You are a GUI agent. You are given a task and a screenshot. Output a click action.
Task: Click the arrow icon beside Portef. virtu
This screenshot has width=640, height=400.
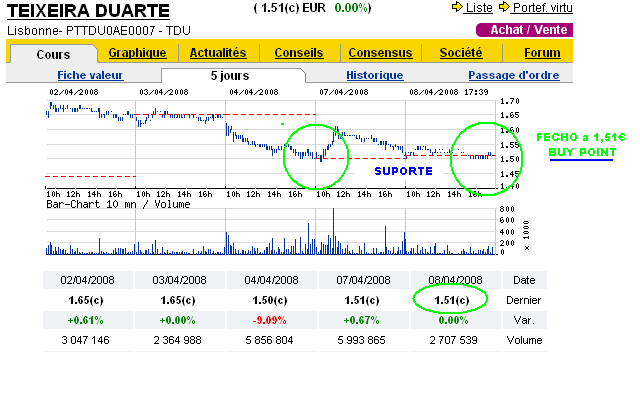coord(504,7)
